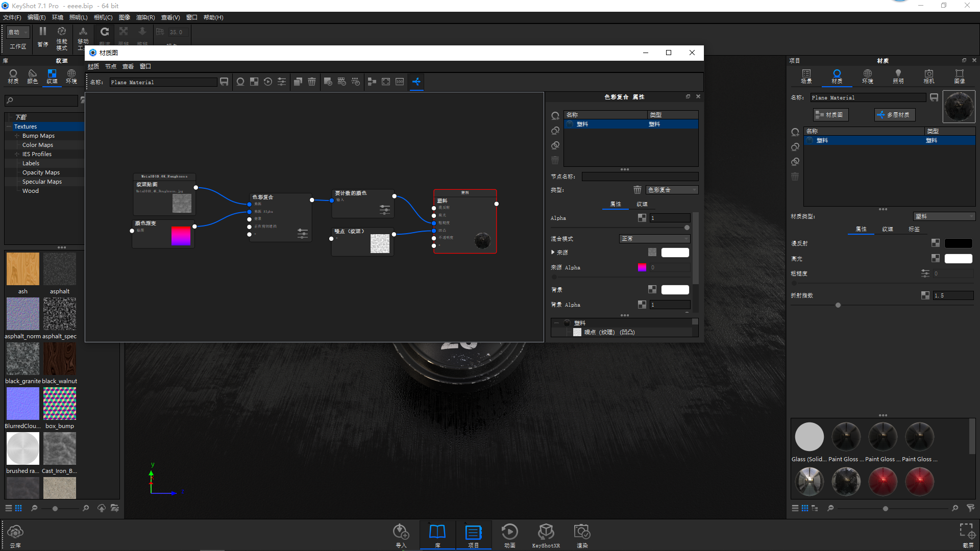Click the magenta 来源 Alpha color swatch
The width and height of the screenshot is (980, 551).
tap(642, 267)
